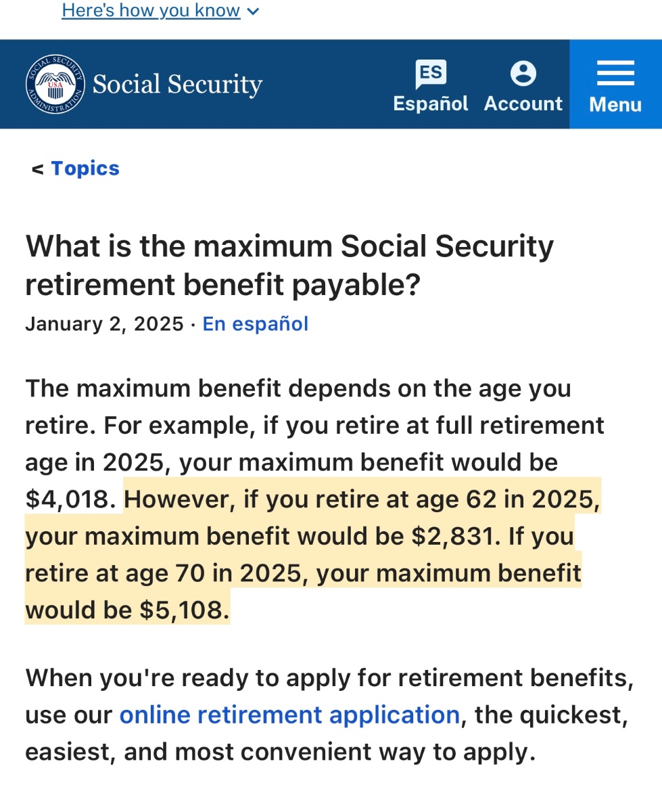Tap the ES speech bubble icon

pos(431,74)
